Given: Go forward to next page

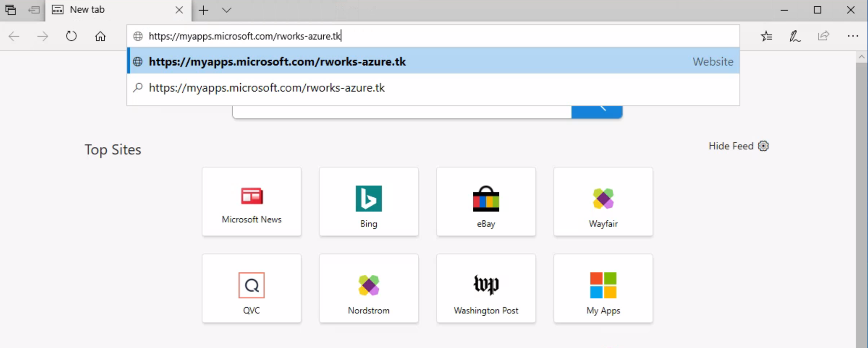Looking at the screenshot, I should click(42, 36).
